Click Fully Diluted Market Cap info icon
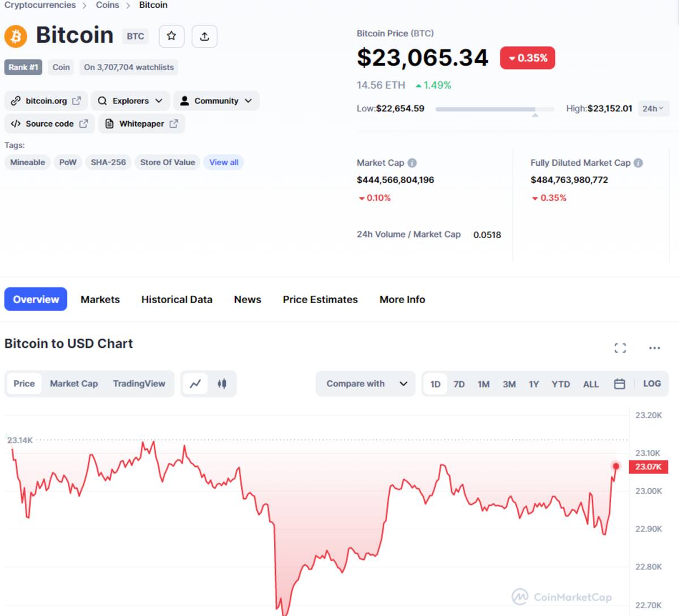679x616 pixels. (638, 163)
